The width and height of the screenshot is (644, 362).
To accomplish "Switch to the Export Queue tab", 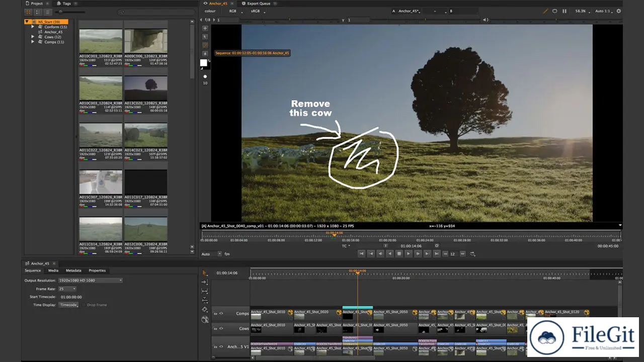I will (x=258, y=4).
